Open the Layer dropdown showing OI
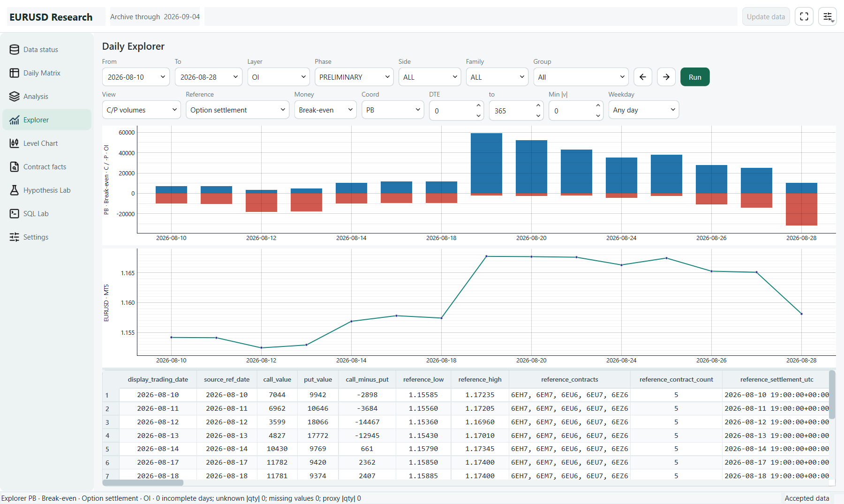 pyautogui.click(x=279, y=77)
